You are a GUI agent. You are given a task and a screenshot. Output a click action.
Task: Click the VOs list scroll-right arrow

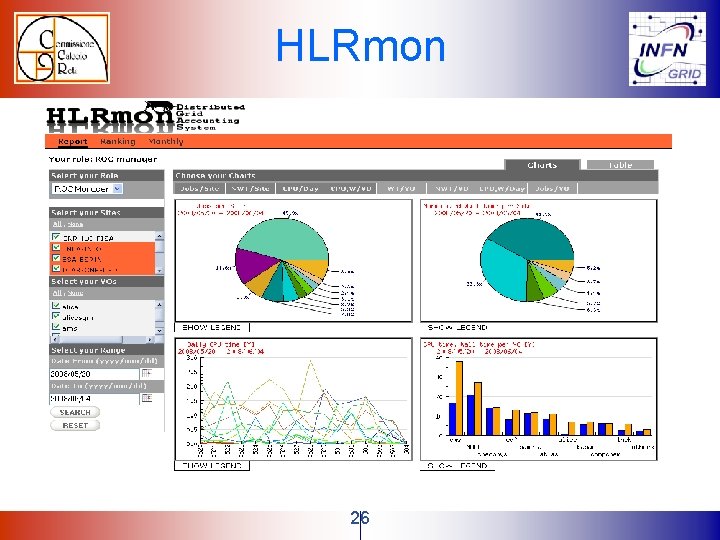[150, 339]
